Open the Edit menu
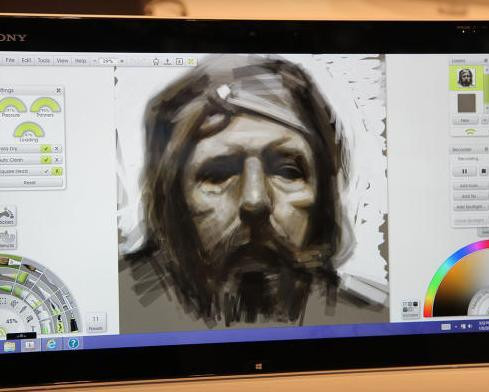Screen dimensions: 489x392 click(26, 60)
